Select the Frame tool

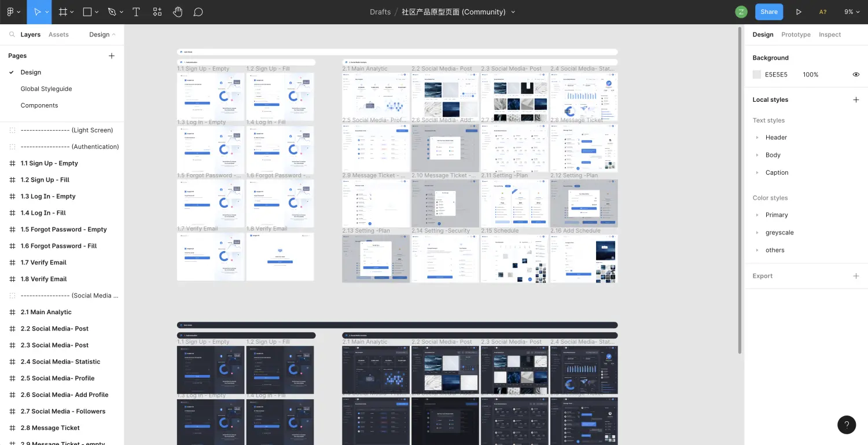pyautogui.click(x=63, y=12)
